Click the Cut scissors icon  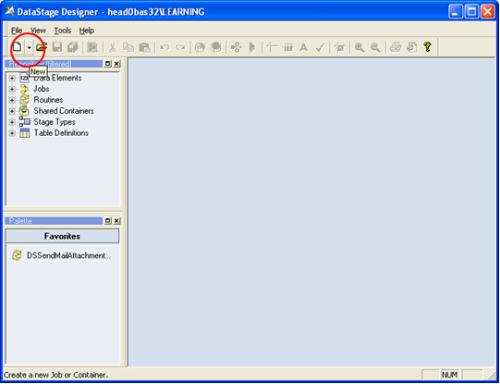[113, 47]
